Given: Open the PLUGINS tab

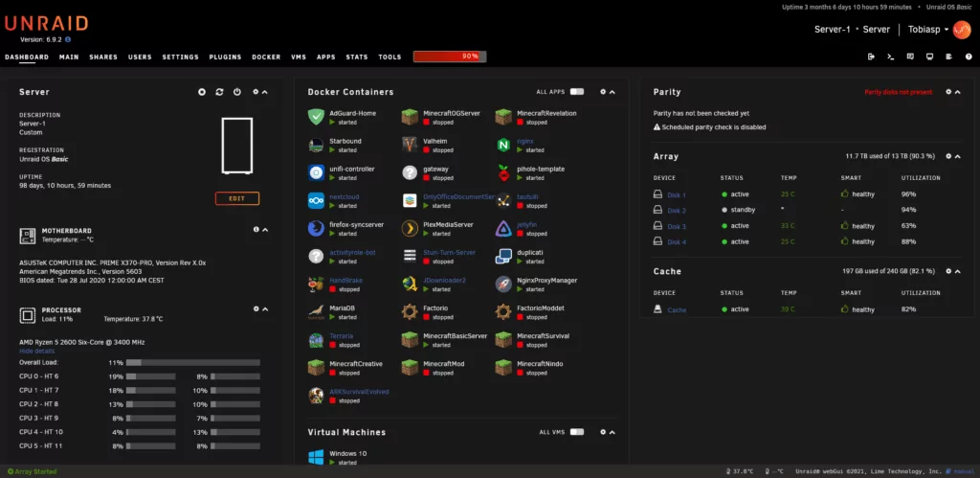Looking at the screenshot, I should coord(225,57).
